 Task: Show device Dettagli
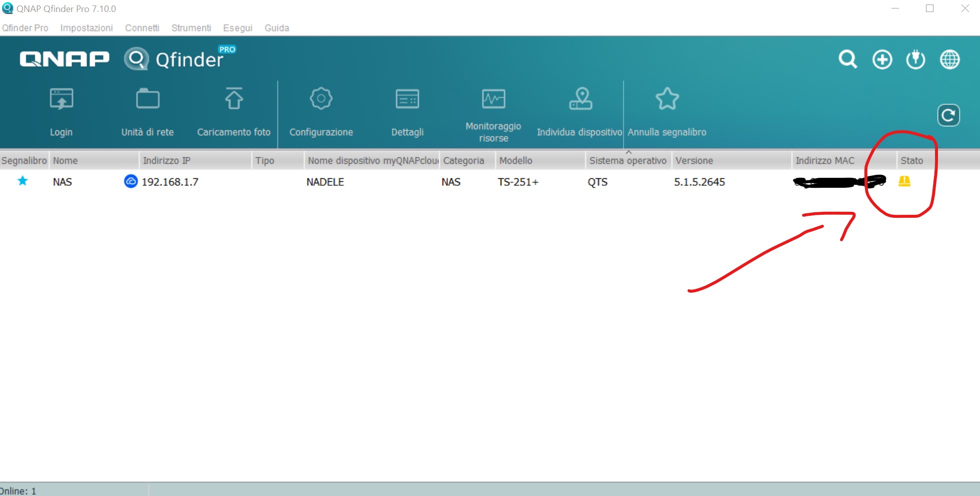(407, 100)
